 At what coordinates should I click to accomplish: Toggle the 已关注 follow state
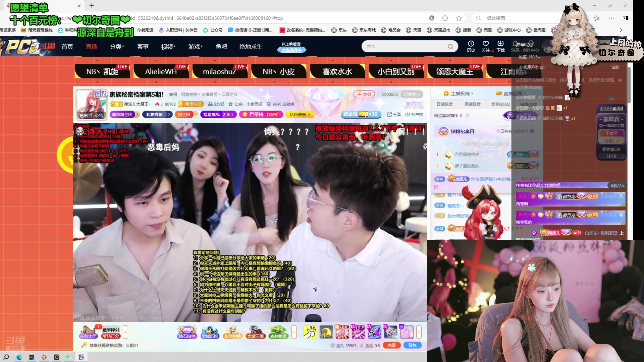pyautogui.click(x=412, y=95)
